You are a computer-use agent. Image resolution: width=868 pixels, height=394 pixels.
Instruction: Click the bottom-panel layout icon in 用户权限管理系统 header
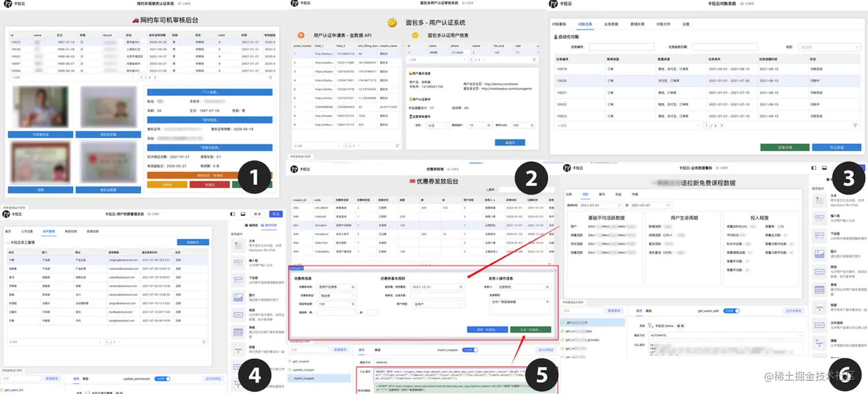[x=243, y=214]
